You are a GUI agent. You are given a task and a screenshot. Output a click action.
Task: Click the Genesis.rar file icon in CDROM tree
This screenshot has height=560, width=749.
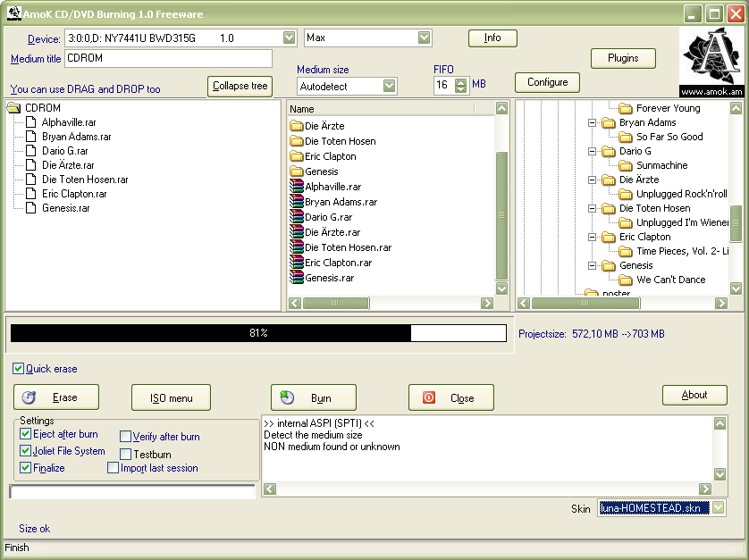(31, 208)
